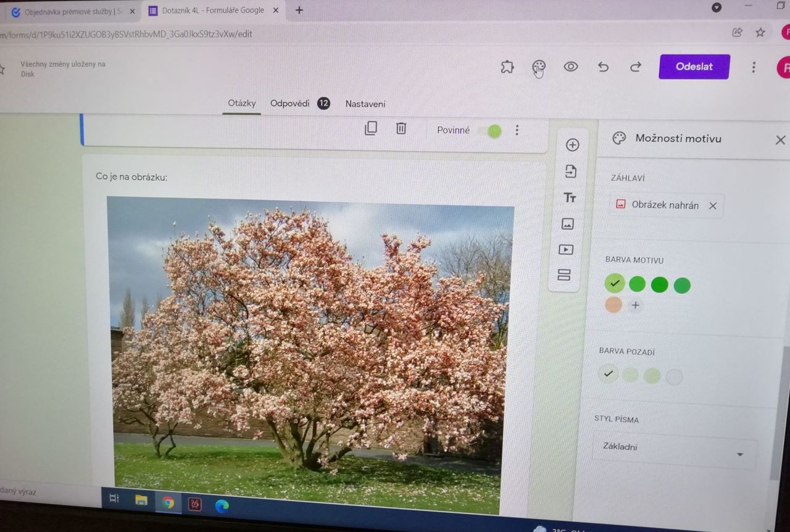Screen dimensions: 790x532
Task: Close the Dotazník 4L browser tab
Action: coord(275,10)
